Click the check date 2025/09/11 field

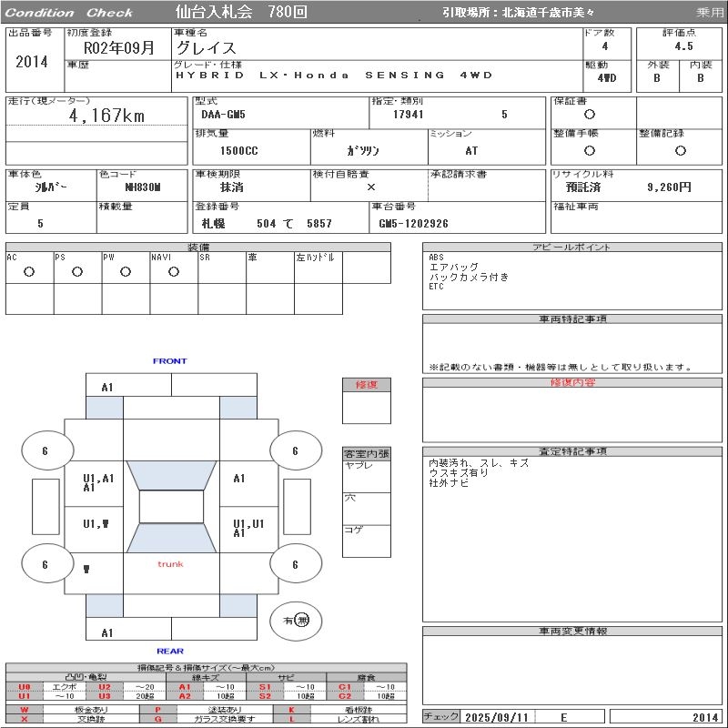pos(496,717)
